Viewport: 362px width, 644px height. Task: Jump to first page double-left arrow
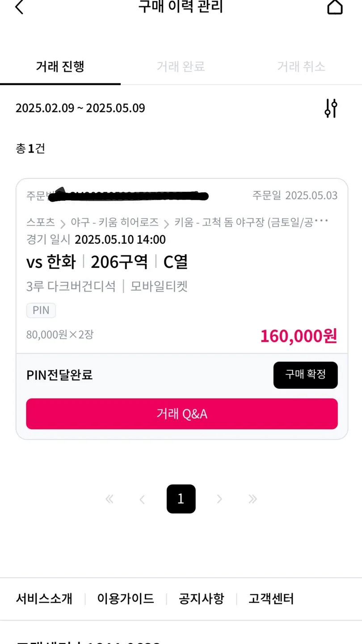[109, 499]
